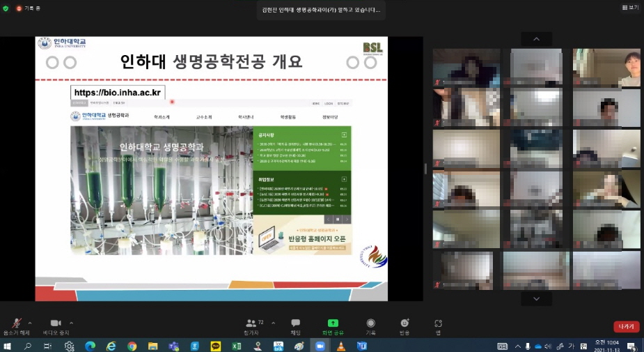Open Windows taskbar search
This screenshot has height=352, width=644.
(x=28, y=346)
